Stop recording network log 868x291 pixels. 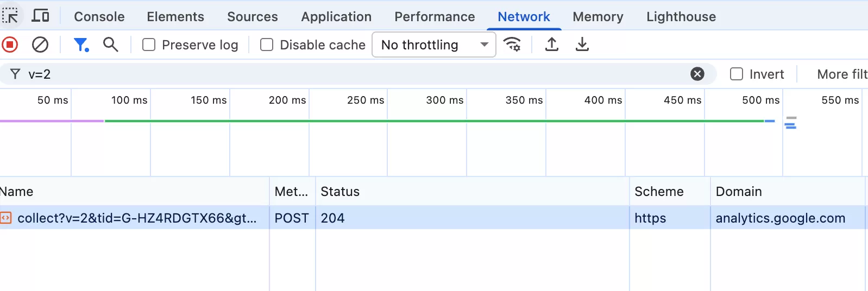point(10,45)
